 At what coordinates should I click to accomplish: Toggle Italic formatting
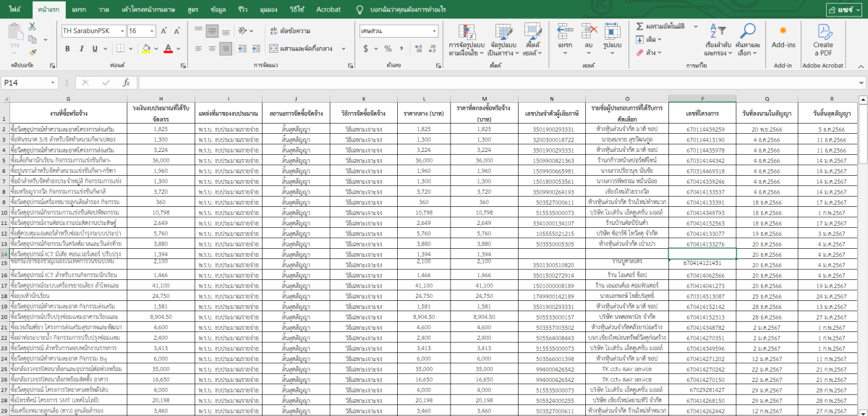click(83, 48)
